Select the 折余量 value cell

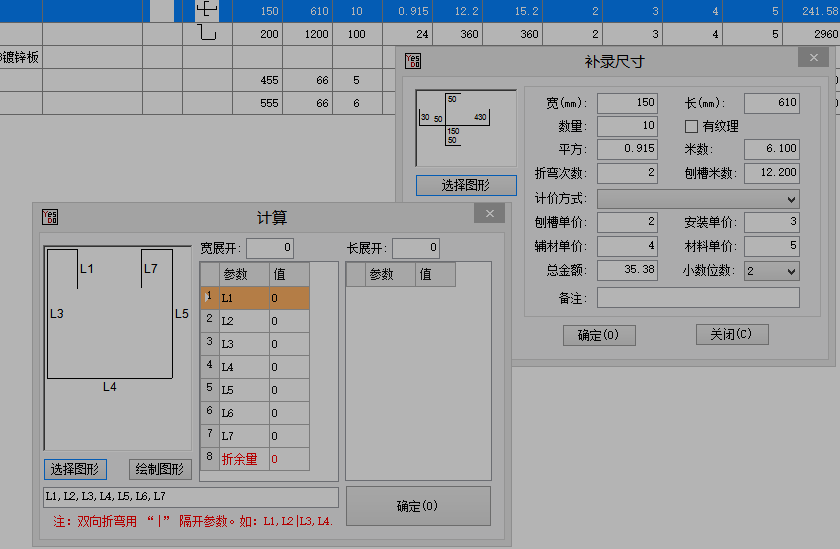pos(289,459)
